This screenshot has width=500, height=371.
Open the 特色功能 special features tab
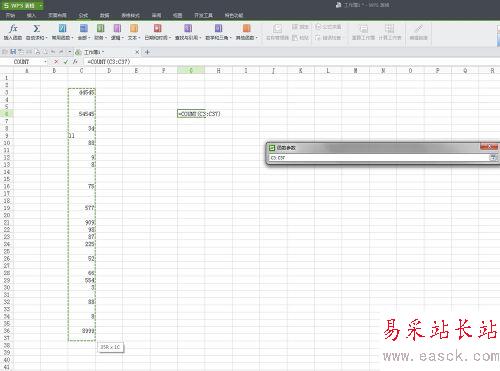[234, 15]
